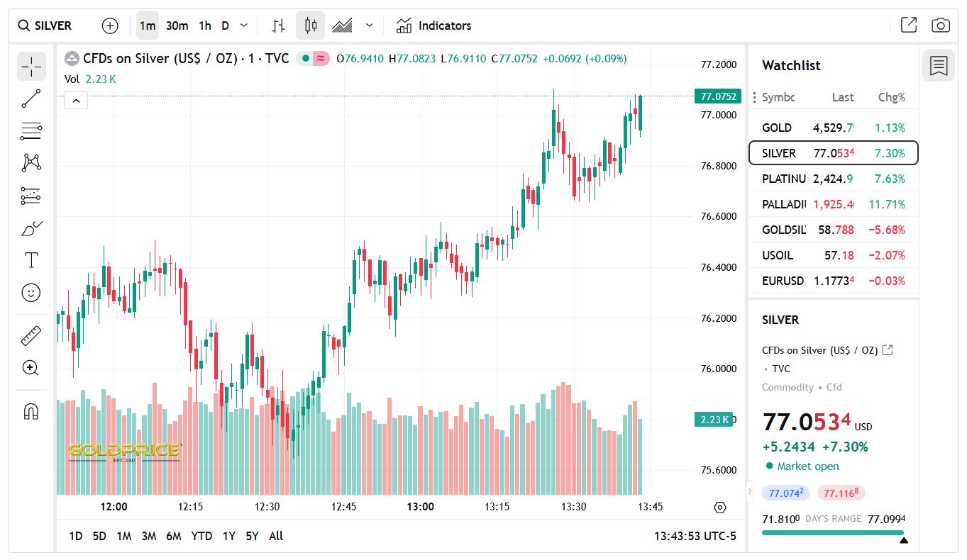Select the ruler measure tool
The width and height of the screenshot is (967, 560).
(31, 336)
